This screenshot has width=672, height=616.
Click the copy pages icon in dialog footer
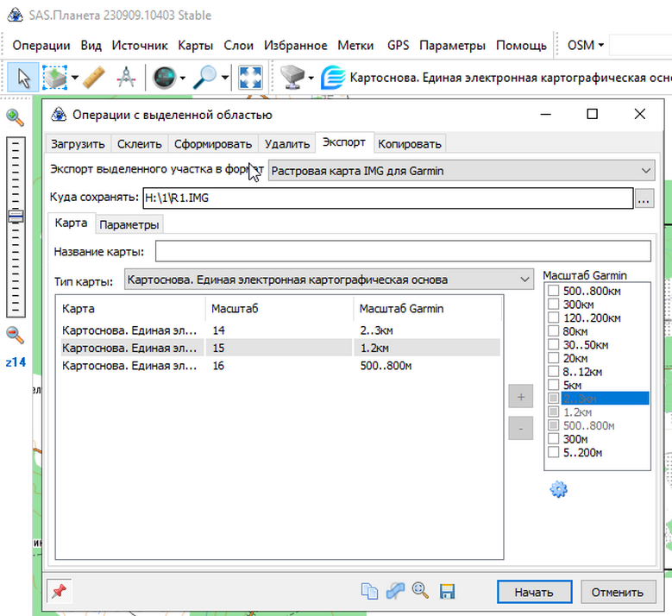coord(369,591)
